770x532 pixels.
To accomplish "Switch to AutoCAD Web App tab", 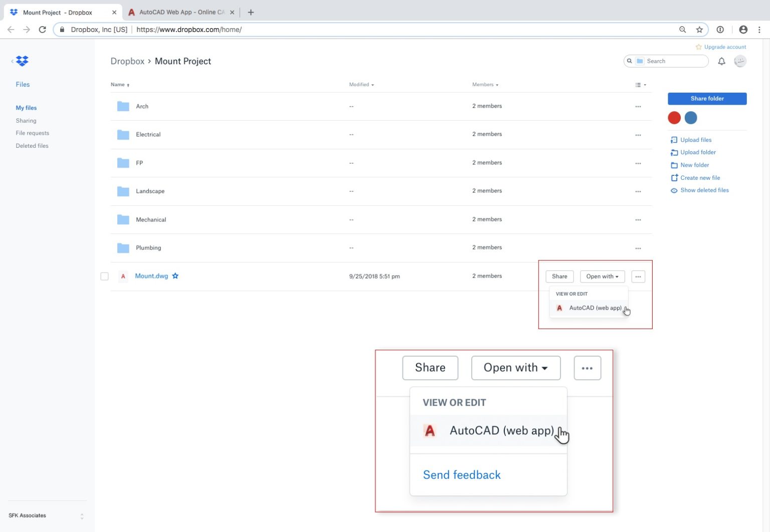I will [x=180, y=12].
